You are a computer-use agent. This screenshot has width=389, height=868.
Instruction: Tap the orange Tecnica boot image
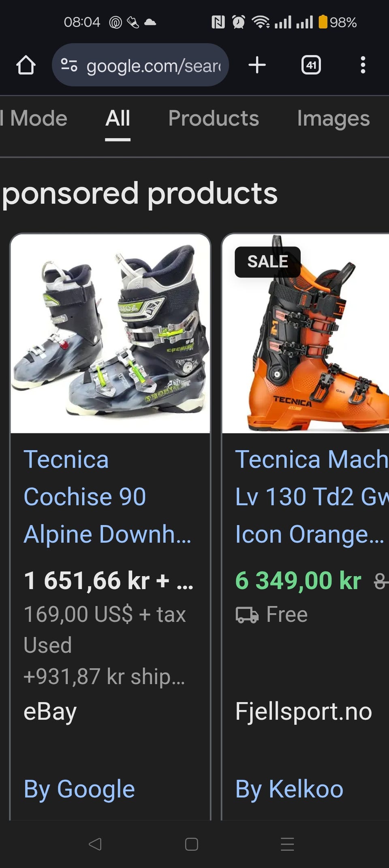(x=306, y=334)
